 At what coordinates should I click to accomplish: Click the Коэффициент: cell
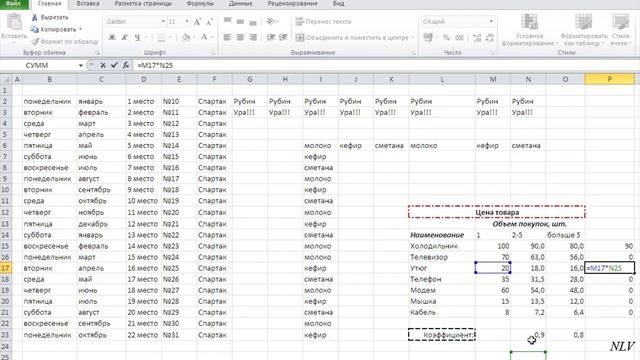442,335
